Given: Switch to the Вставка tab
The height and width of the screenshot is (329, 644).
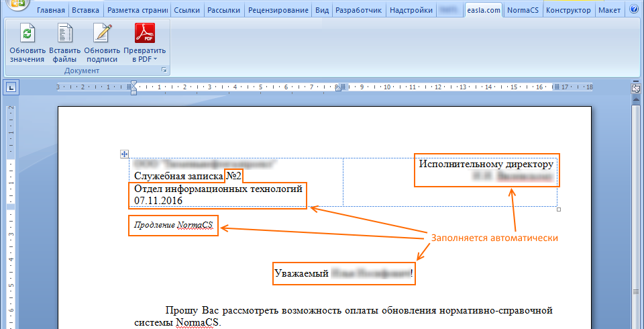Looking at the screenshot, I should tap(85, 10).
